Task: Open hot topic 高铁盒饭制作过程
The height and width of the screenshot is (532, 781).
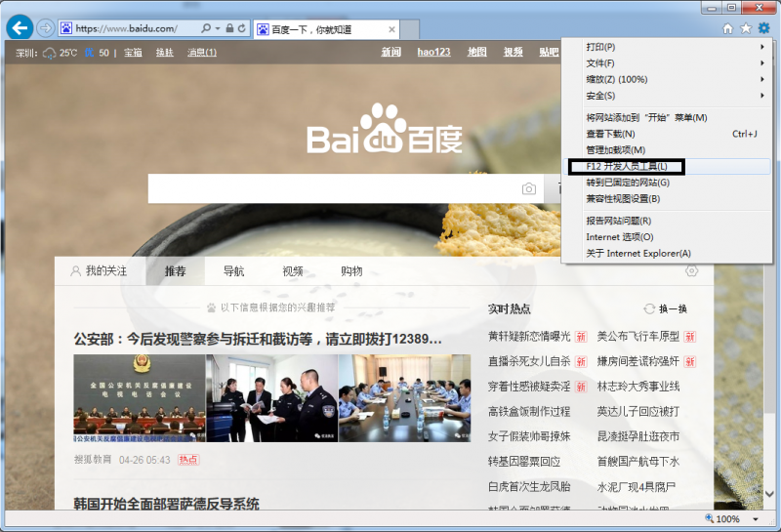Action: pyautogui.click(x=529, y=412)
